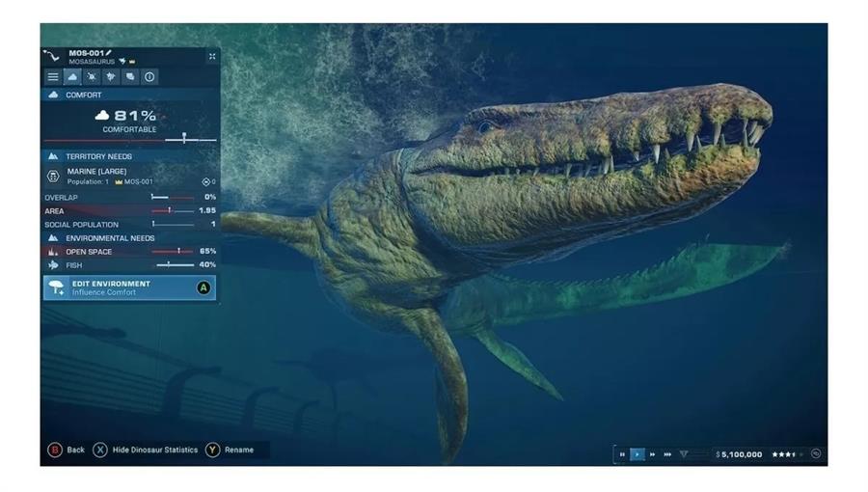Viewport: 868px width, 492px height.
Task: Click the speech bubble tab icon
Action: [131, 77]
